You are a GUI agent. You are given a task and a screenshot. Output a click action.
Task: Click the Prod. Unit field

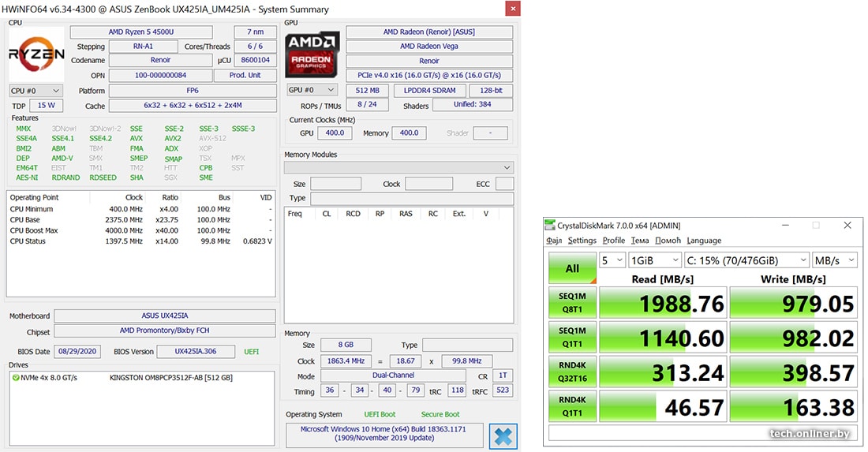click(245, 75)
